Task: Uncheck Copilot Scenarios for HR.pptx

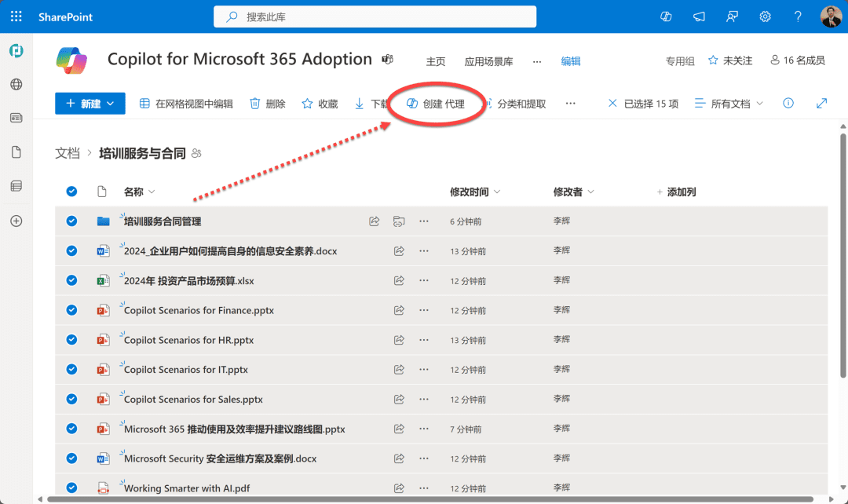Action: pos(71,340)
